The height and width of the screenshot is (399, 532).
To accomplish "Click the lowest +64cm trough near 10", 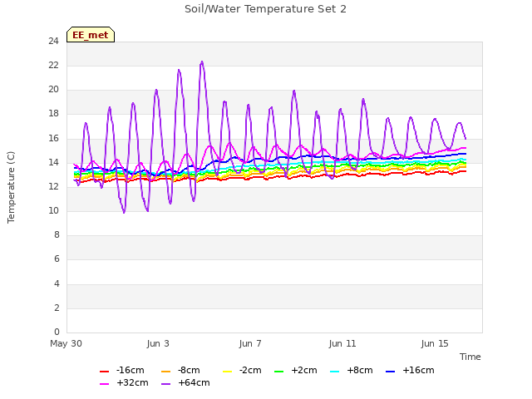I will pyautogui.click(x=124, y=213).
